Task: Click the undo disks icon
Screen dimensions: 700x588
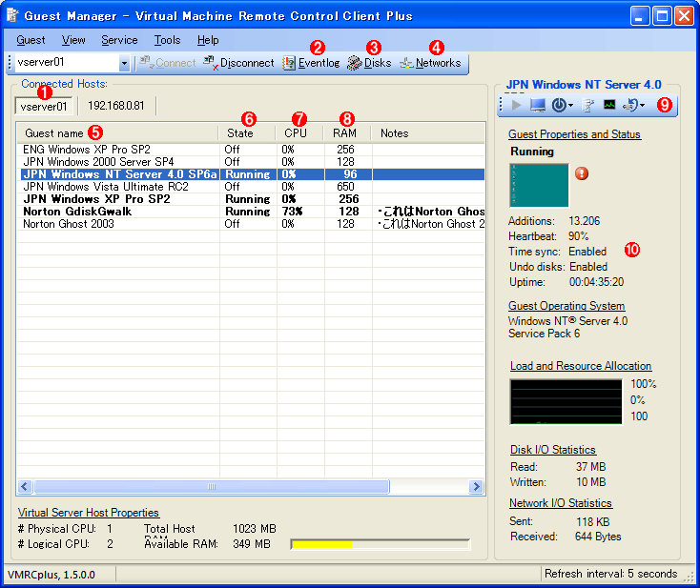Action: click(631, 105)
